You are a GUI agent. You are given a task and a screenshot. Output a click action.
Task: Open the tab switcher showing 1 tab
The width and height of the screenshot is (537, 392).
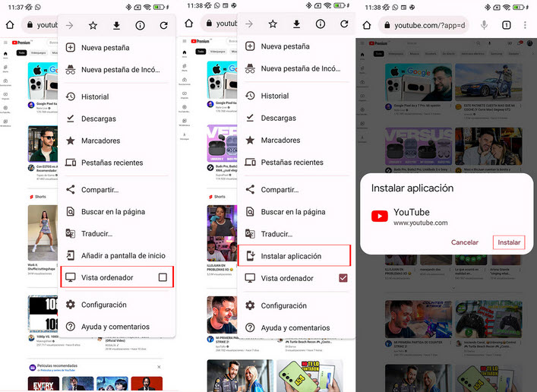506,25
